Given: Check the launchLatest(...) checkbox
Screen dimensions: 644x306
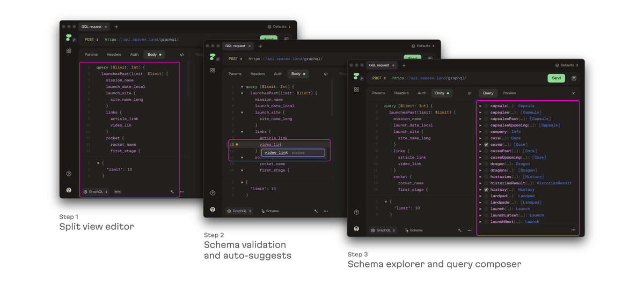Looking at the screenshot, I should coord(486,215).
